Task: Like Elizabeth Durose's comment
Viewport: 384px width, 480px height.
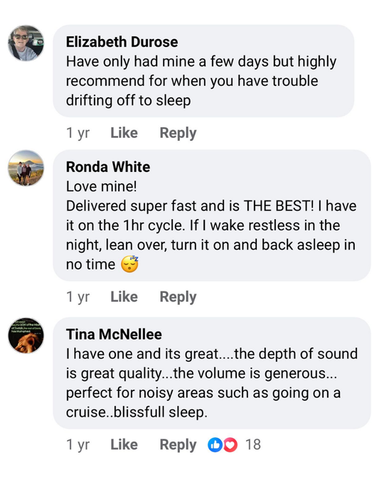Action: pyautogui.click(x=124, y=133)
